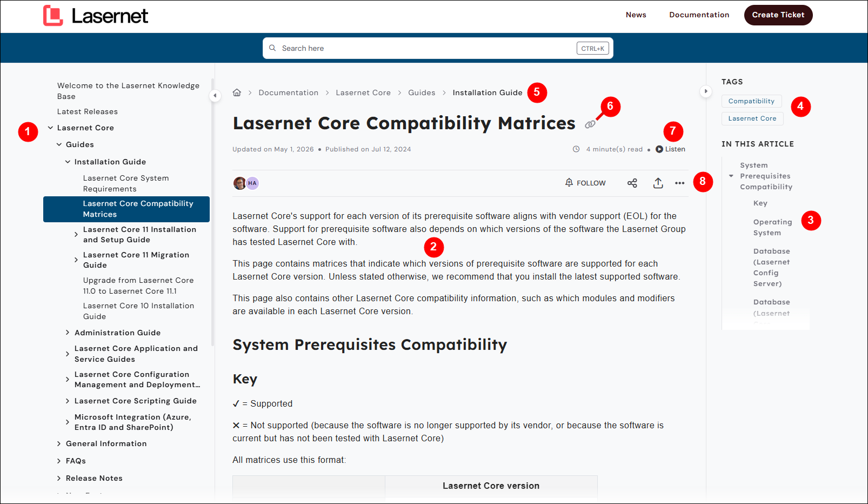The image size is (868, 504).
Task: Expand the Release Notes node
Action: coord(59,479)
